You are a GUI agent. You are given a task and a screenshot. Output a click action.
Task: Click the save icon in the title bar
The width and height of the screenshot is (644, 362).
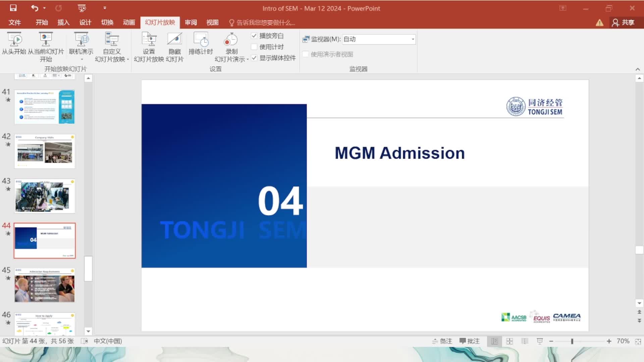(x=13, y=8)
